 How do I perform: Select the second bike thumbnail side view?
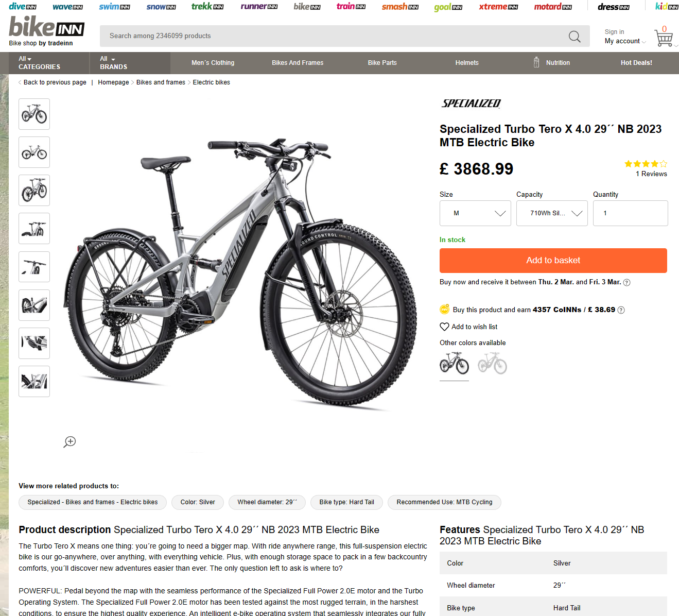[34, 152]
